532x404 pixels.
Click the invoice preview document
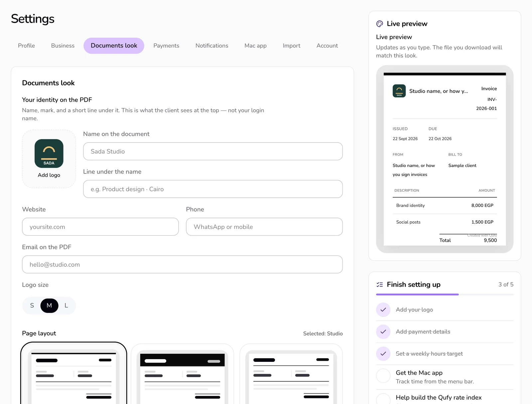[x=445, y=159]
